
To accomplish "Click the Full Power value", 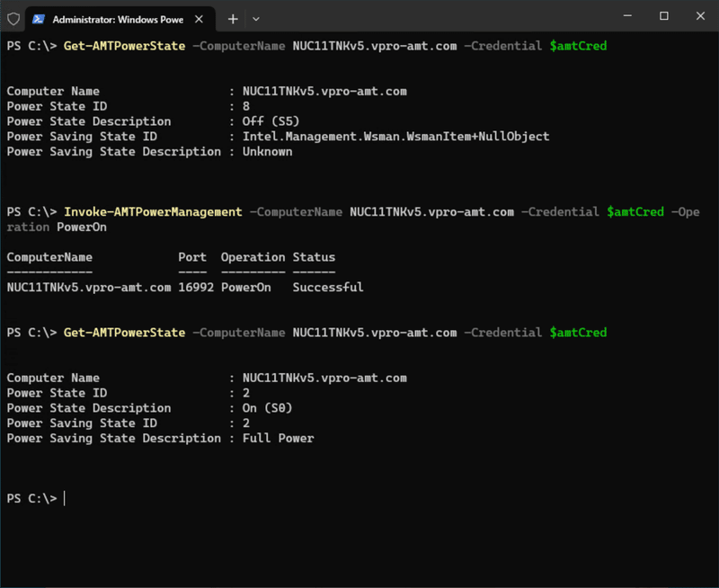I will pos(278,439).
